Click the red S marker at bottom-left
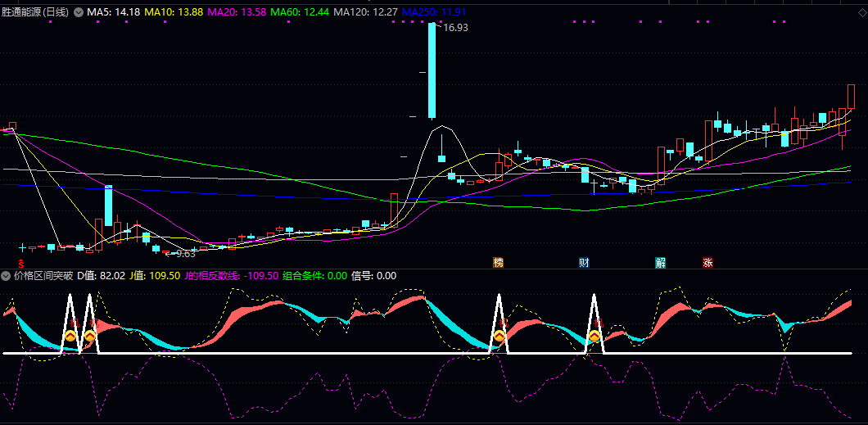Image resolution: width=868 pixels, height=425 pixels. click(x=10, y=263)
